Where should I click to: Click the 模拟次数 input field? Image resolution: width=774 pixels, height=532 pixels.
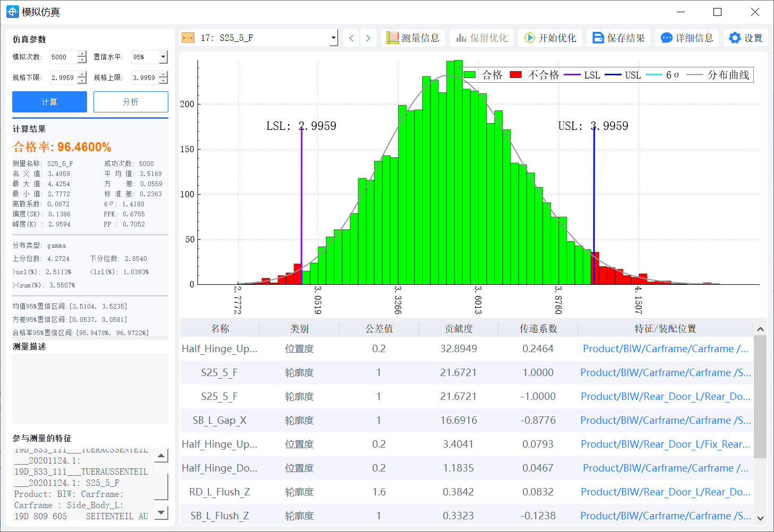[64, 57]
